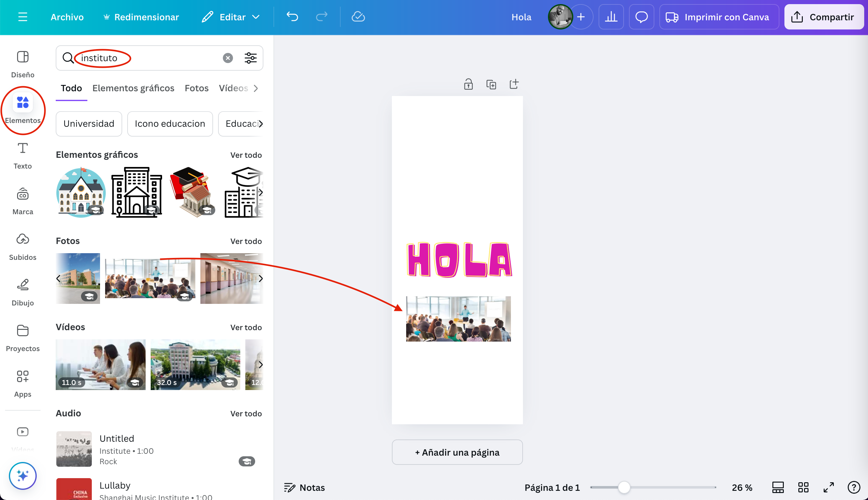Switch to the Fotos tab
This screenshot has width=868, height=500.
point(196,88)
